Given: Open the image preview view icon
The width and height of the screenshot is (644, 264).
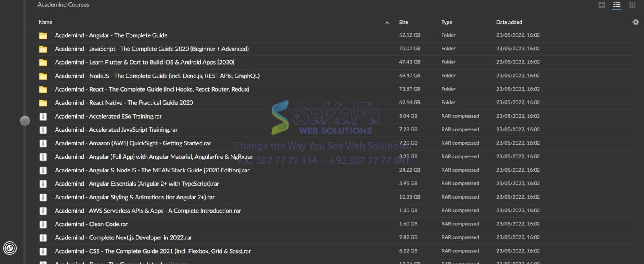Looking at the screenshot, I should click(x=602, y=5).
